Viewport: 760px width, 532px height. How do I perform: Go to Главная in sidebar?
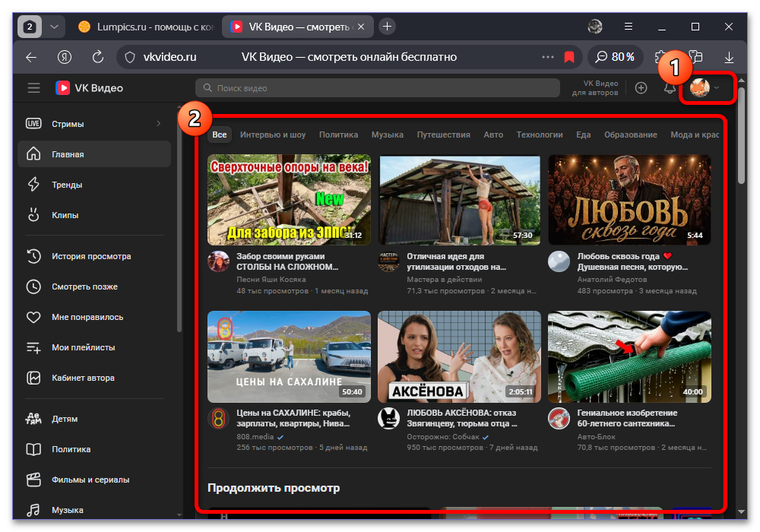click(94, 154)
